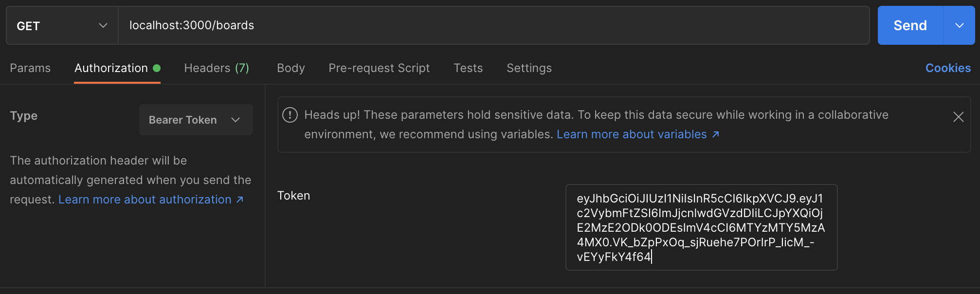Image resolution: width=980 pixels, height=294 pixels.
Task: Click the Cookies link
Action: pos(948,68)
